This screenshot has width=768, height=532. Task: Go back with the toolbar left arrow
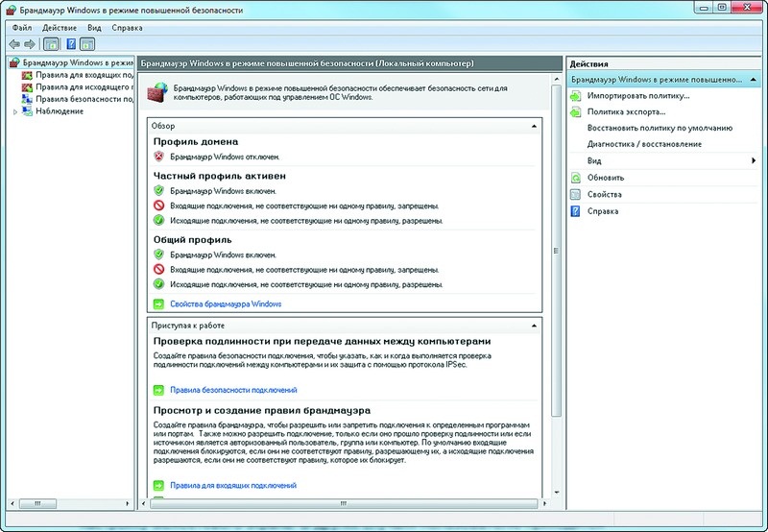[x=14, y=44]
